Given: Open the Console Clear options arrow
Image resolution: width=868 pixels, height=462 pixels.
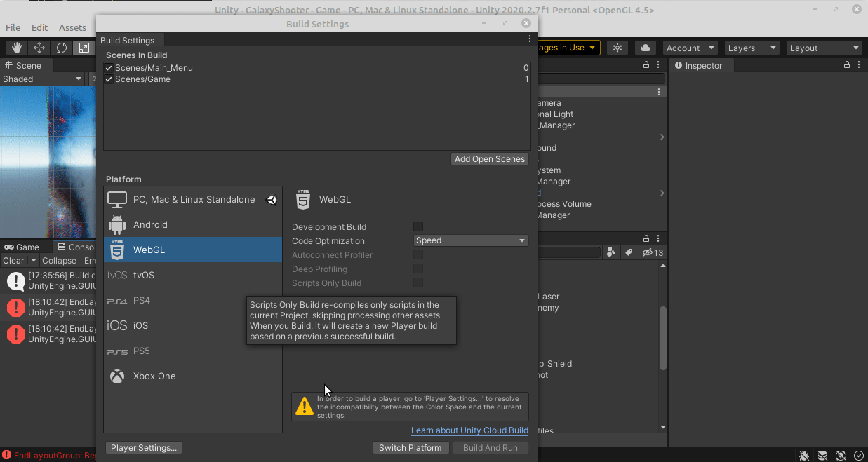Looking at the screenshot, I should 33,260.
